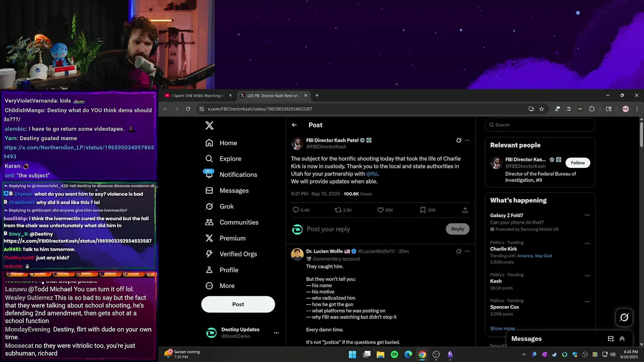The image size is (644, 362).
Task: Click the Chrome address bar URL
Action: click(x=260, y=109)
